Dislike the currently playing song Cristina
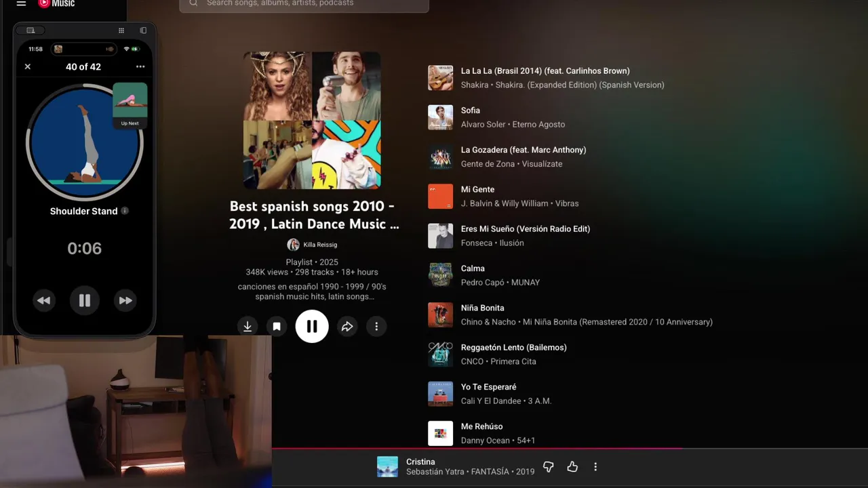Image resolution: width=868 pixels, height=488 pixels. click(x=549, y=467)
